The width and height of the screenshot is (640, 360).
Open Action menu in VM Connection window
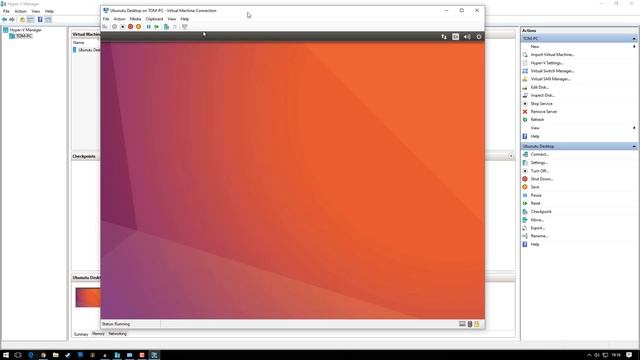point(119,19)
